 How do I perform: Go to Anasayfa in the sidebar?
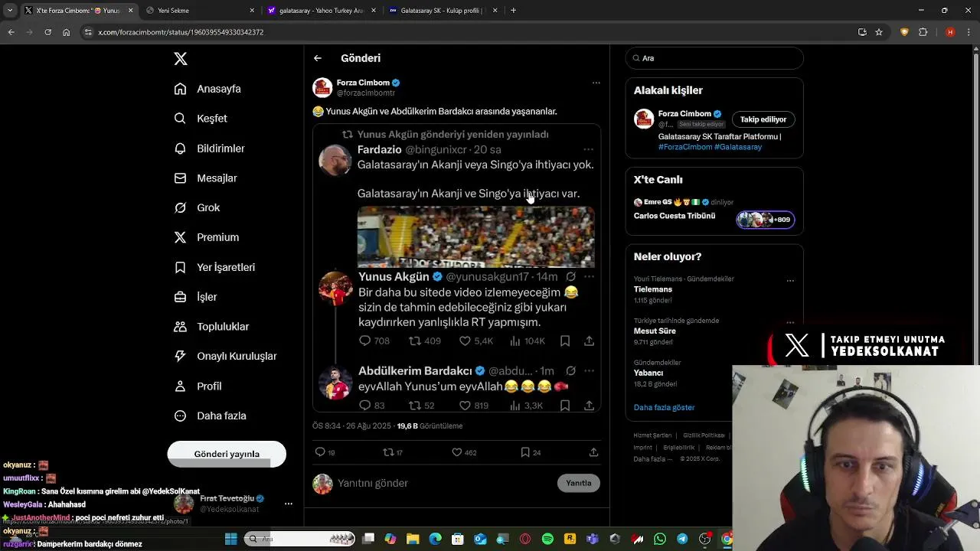click(x=207, y=89)
